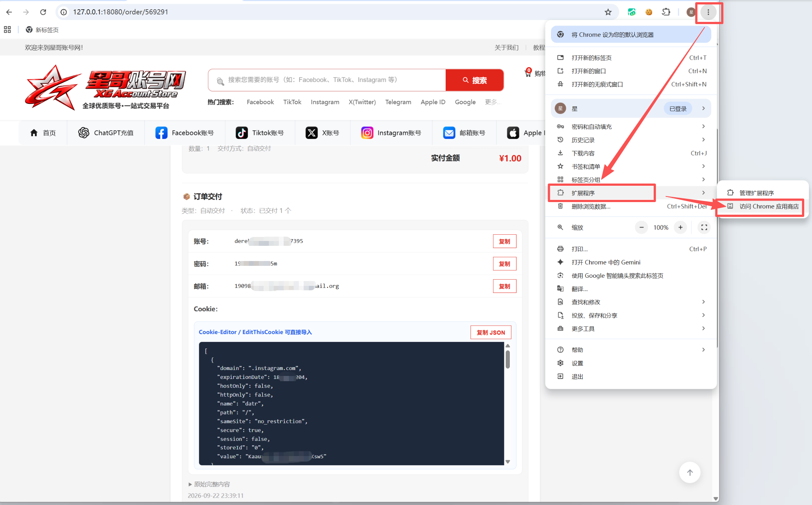Click the account search input field
Screen dimensions: 812x505
tap(327, 80)
